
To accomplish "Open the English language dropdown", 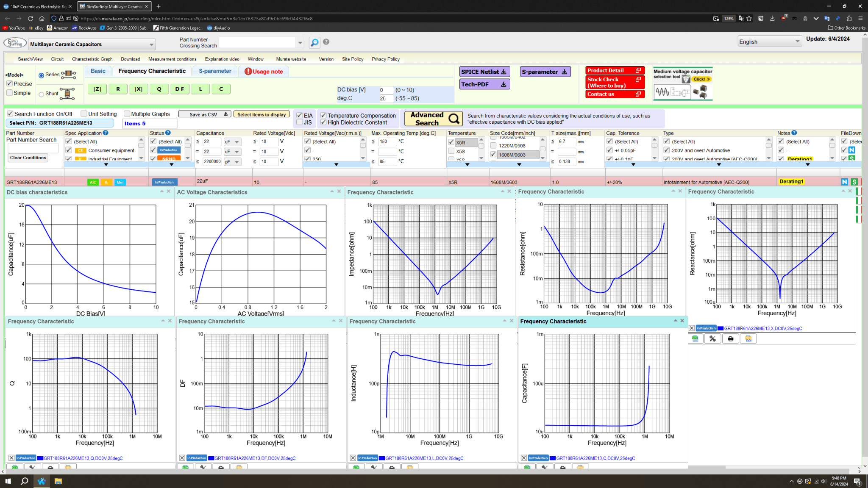I will pyautogui.click(x=770, y=42).
